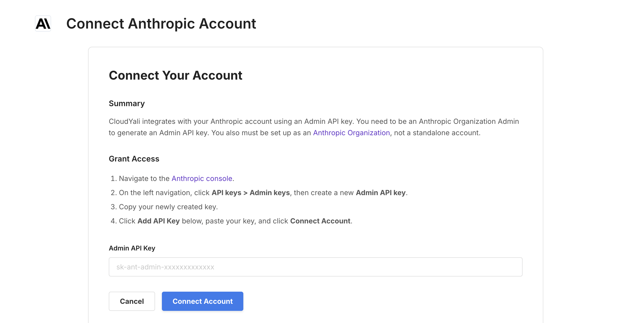Click the Anthropic logo icon
644x323 pixels.
[x=43, y=24]
